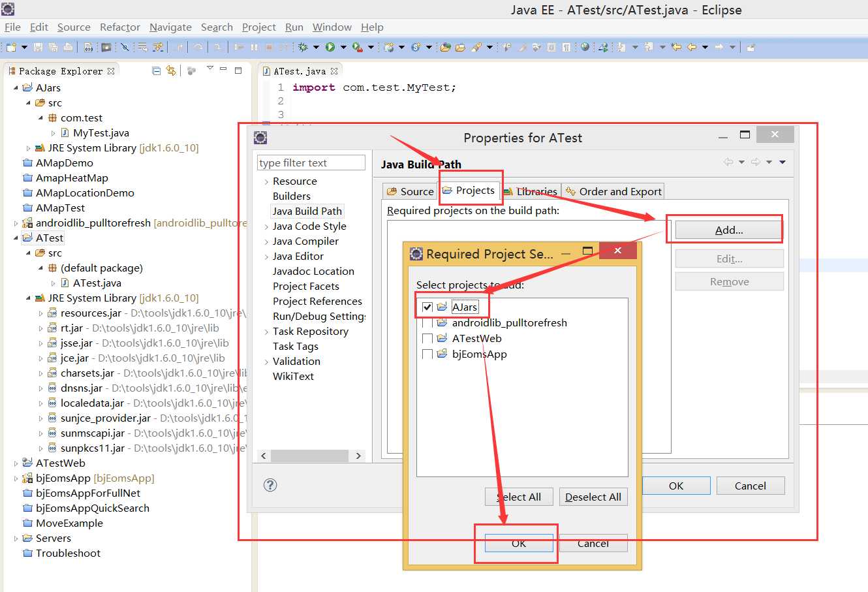This screenshot has width=868, height=592.
Task: Select WikiText in properties tree
Action: tap(293, 377)
